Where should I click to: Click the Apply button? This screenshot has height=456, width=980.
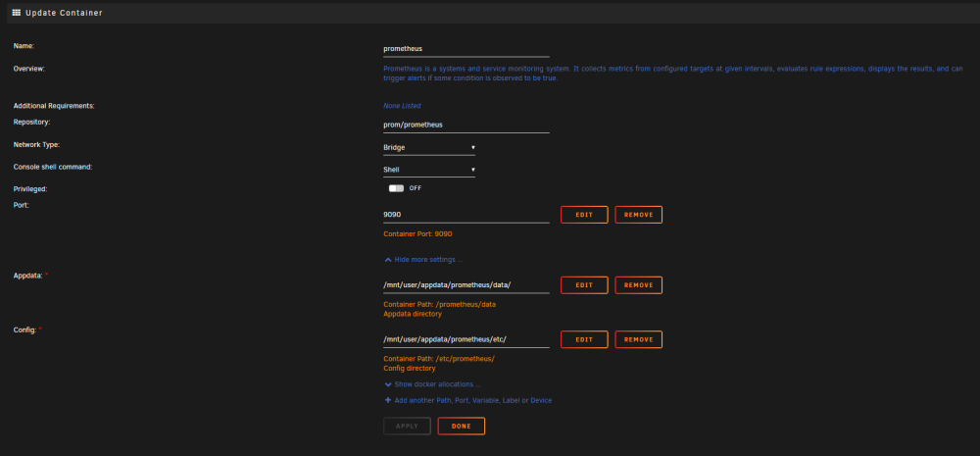[407, 426]
